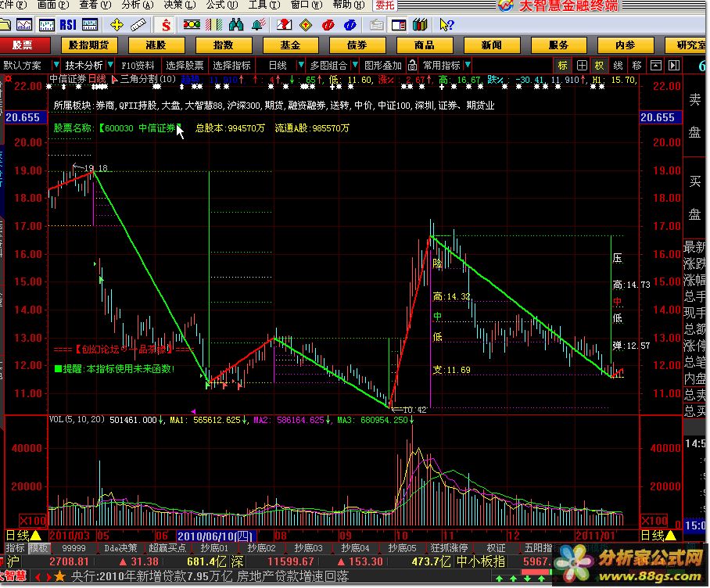The image size is (710, 588).
Task: Select the RSI indicator icon
Action: click(x=68, y=24)
